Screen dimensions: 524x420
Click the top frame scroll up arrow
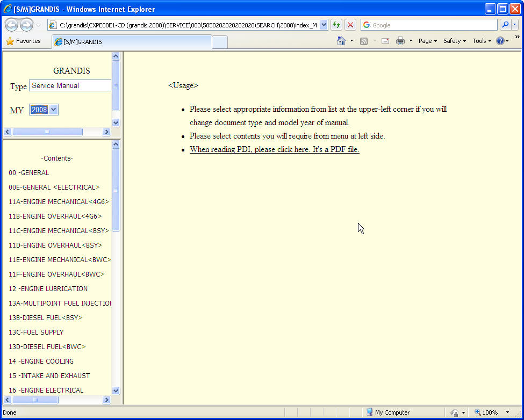(x=116, y=56)
